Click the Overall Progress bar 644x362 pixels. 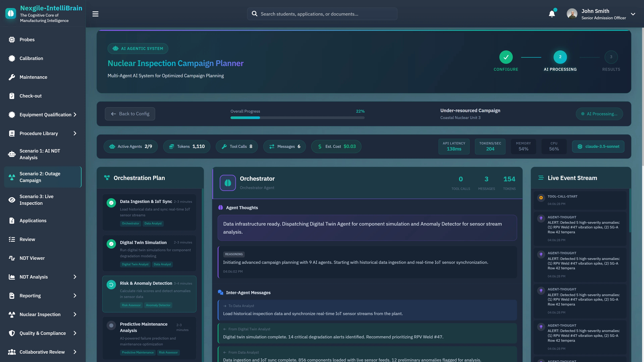[297, 117]
